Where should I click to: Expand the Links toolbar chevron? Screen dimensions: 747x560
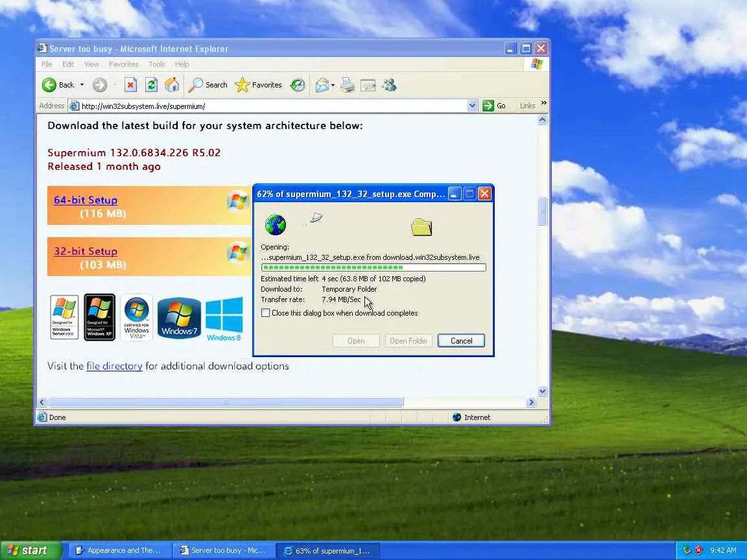click(x=543, y=103)
